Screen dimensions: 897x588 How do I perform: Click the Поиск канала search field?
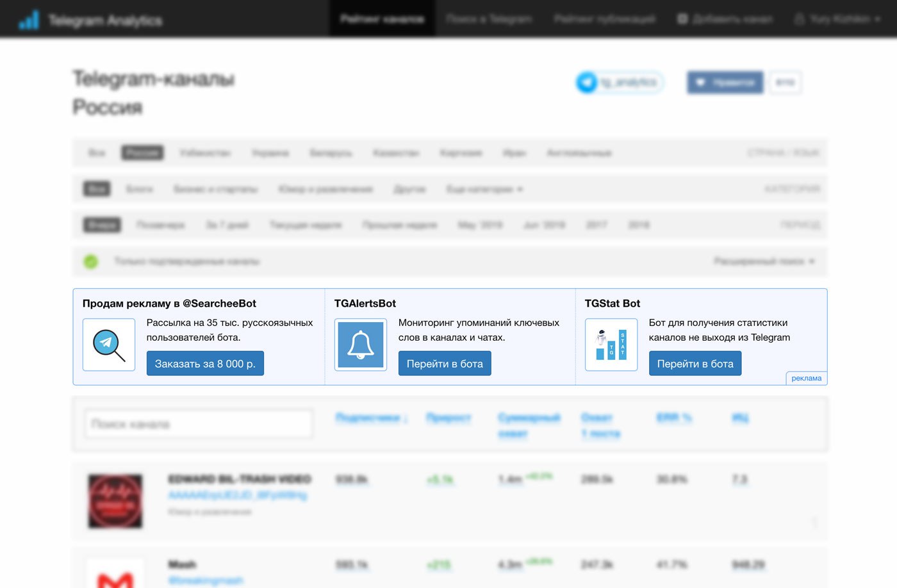point(199,424)
